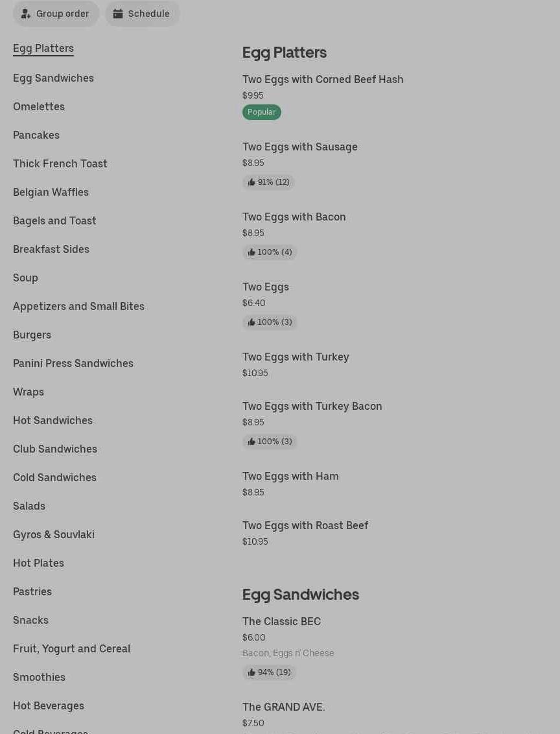Click the Schedule calendar icon
The width and height of the screenshot is (560, 734).
pos(118,14)
